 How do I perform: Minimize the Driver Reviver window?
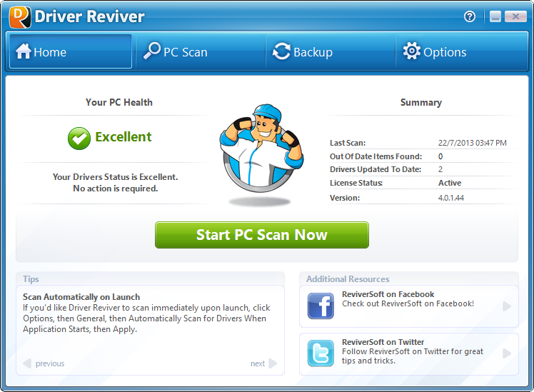click(495, 16)
